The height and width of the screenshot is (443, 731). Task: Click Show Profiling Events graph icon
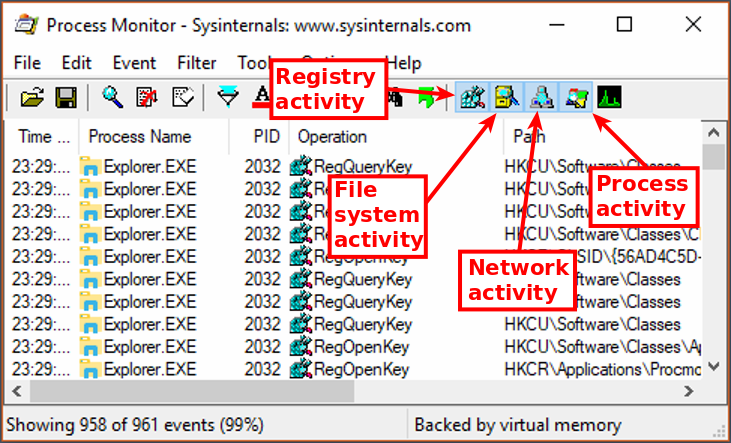(x=609, y=97)
